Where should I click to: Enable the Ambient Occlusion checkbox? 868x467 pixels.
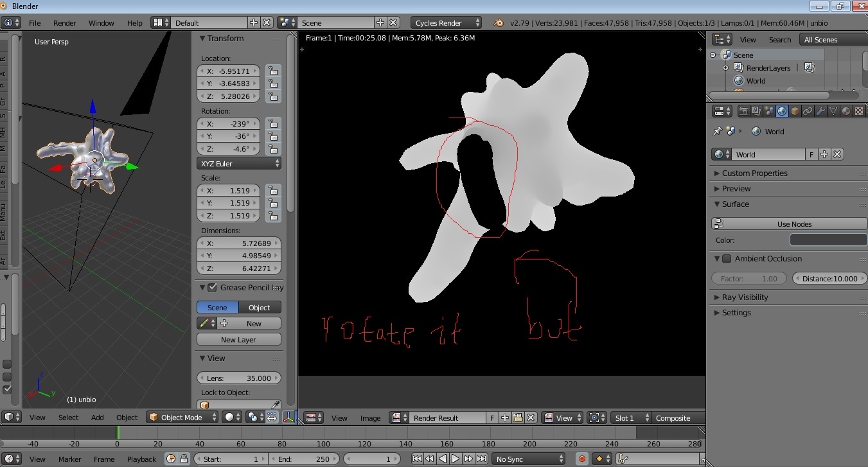pyautogui.click(x=727, y=259)
